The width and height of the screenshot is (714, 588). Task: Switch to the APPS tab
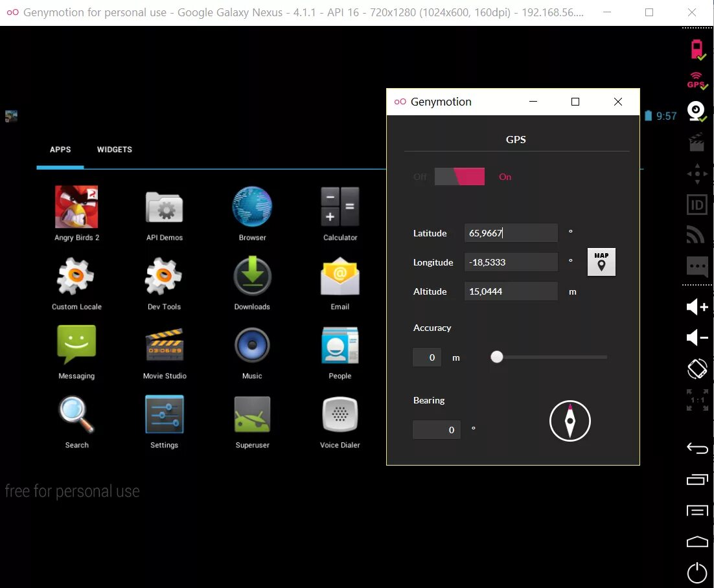click(x=60, y=150)
